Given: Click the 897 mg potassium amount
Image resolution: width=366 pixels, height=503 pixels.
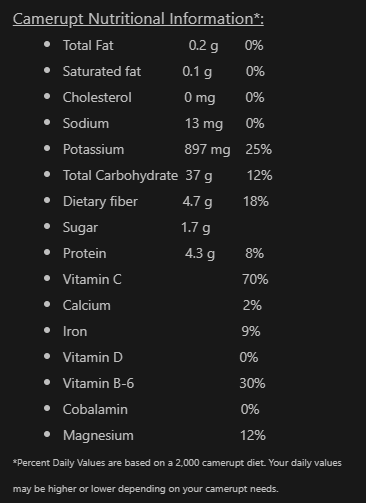Looking at the screenshot, I should [207, 150].
